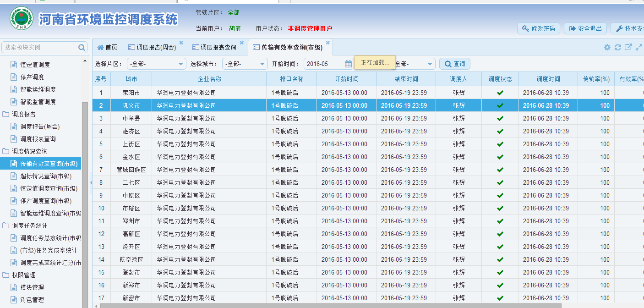Click the 河南省环境监控 ZHB logo
Screen dimensions: 644x308
point(22,19)
